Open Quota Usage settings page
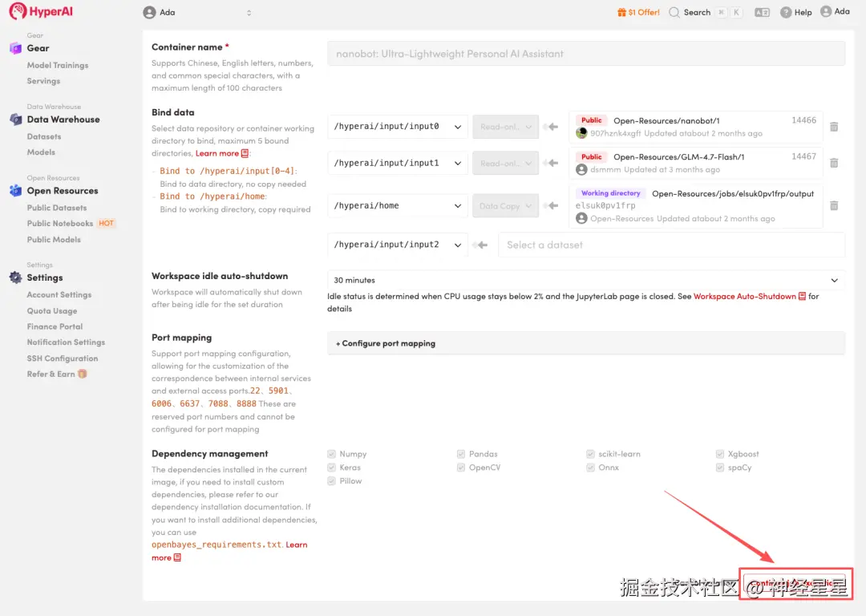 coord(52,310)
